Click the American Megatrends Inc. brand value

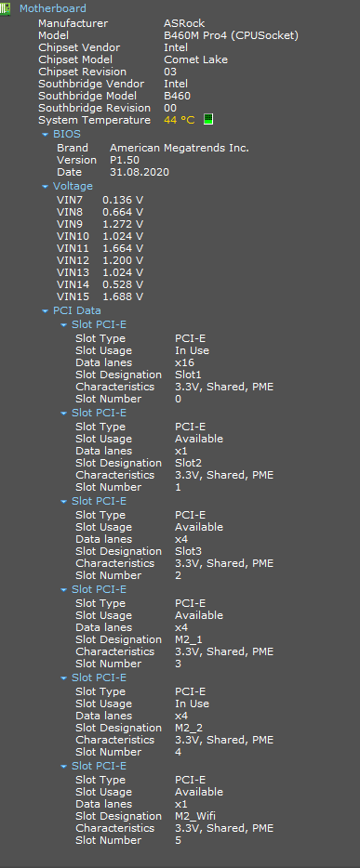click(x=180, y=148)
